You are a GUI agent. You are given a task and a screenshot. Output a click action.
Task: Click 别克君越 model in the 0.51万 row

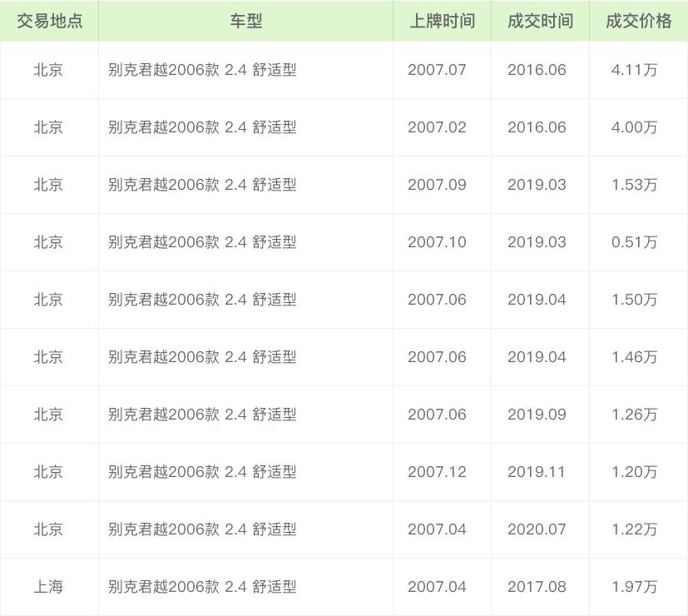coord(202,242)
